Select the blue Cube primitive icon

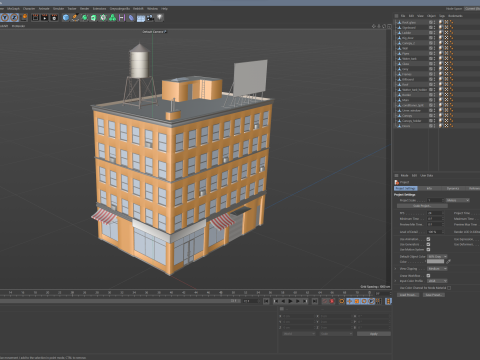66,18
